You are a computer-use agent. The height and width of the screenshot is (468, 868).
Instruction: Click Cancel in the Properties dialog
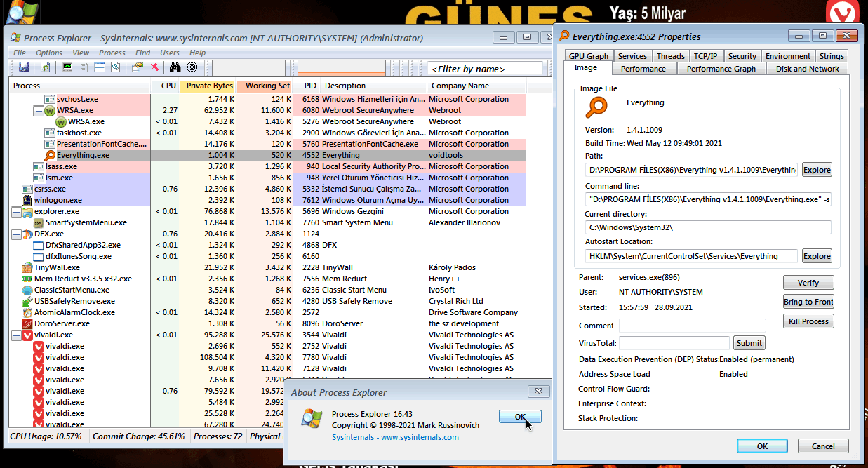coord(823,446)
